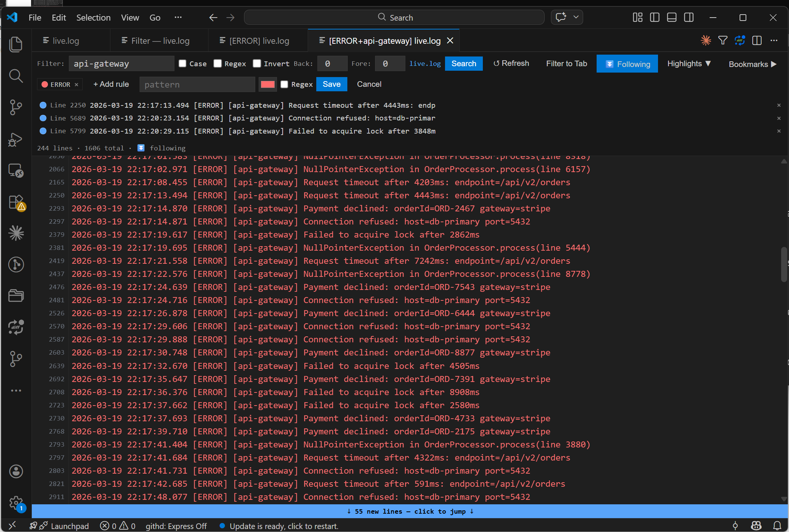Open the Explorer view in activity bar
Viewport: 789px width, 532px height.
[16, 45]
